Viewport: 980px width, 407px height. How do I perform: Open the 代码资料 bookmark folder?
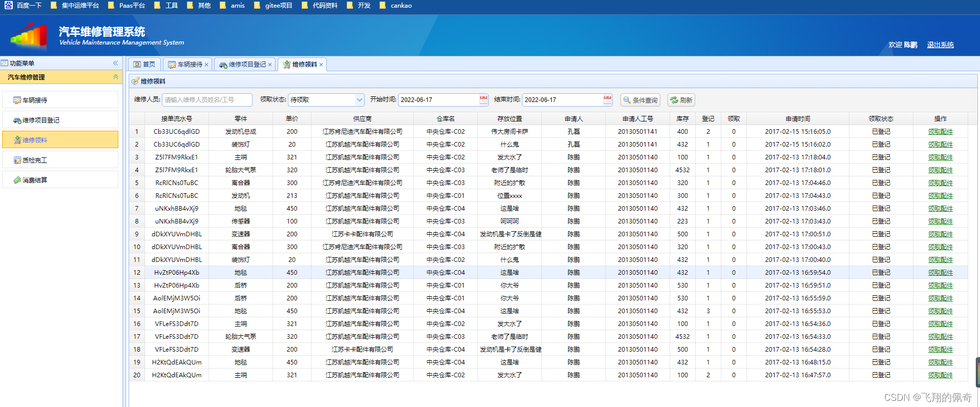coord(320,5)
